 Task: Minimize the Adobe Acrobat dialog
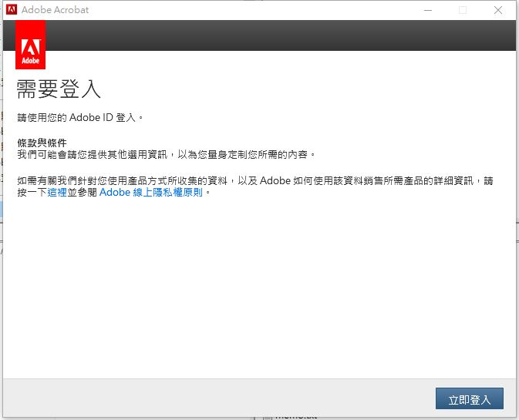click(x=426, y=10)
